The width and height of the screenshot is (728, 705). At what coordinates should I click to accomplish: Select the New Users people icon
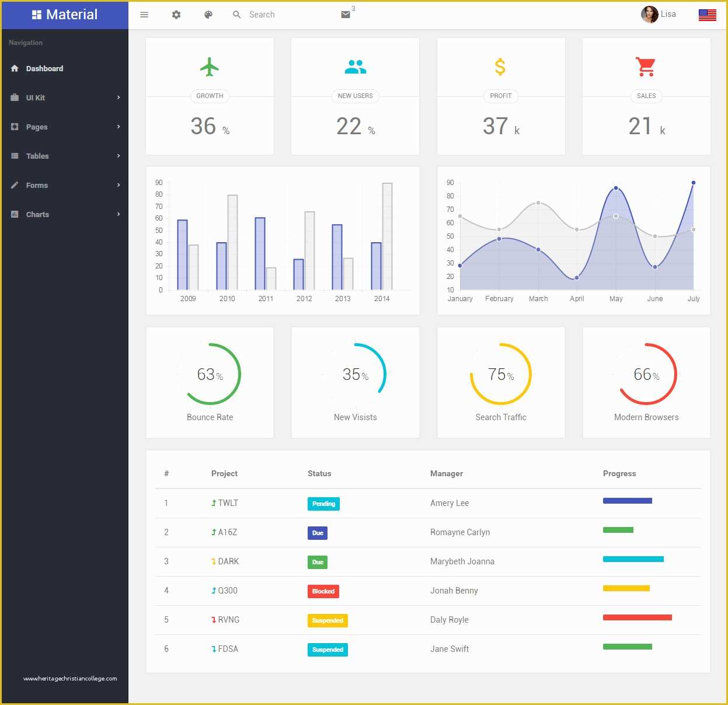355,66
